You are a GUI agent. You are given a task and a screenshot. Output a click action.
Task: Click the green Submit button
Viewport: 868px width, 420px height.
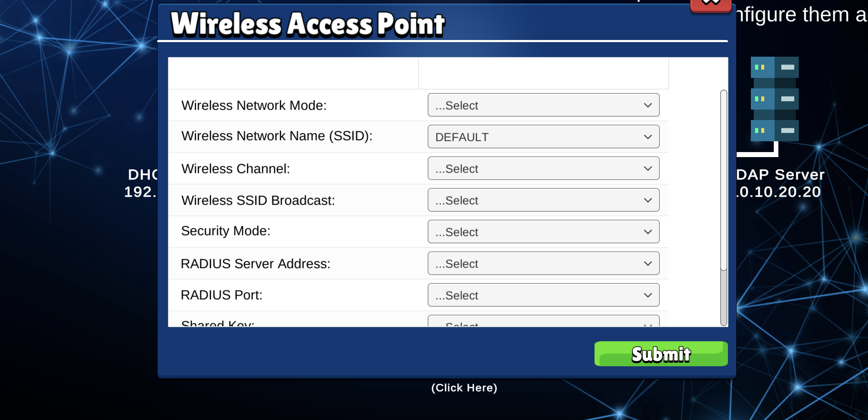pyautogui.click(x=661, y=354)
